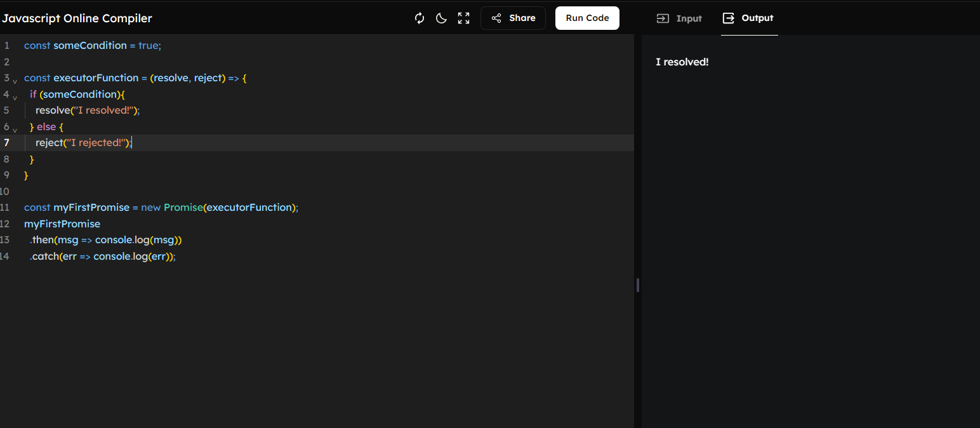Image resolution: width=980 pixels, height=428 pixels.
Task: Click the Promise keyword on line 11
Action: click(x=183, y=208)
